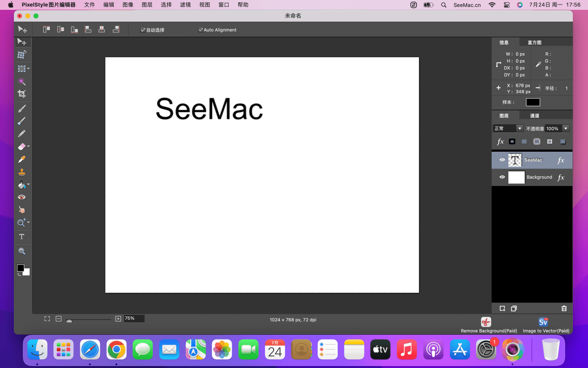Open Spotlight search in menu bar
This screenshot has width=588, height=368.
(444, 5)
